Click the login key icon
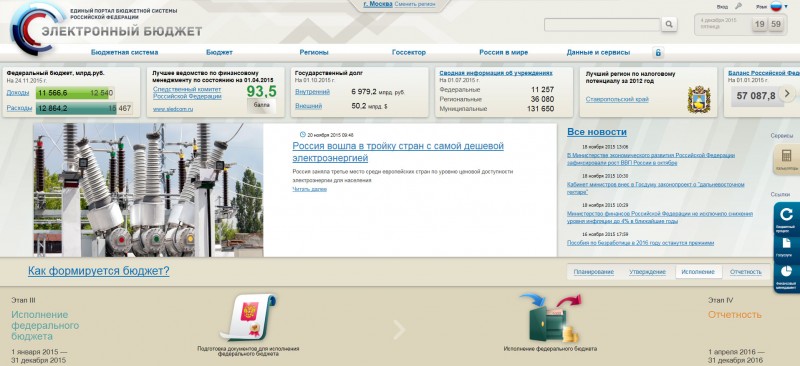 [x=738, y=7]
